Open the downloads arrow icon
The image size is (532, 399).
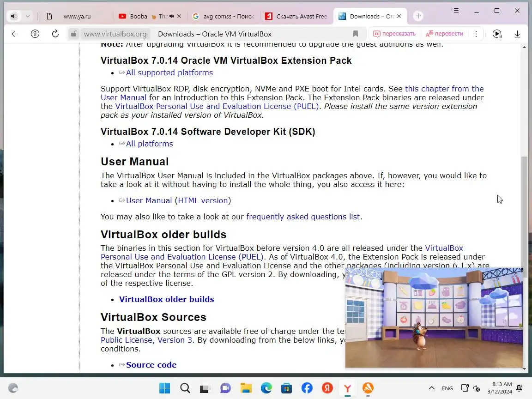517,34
